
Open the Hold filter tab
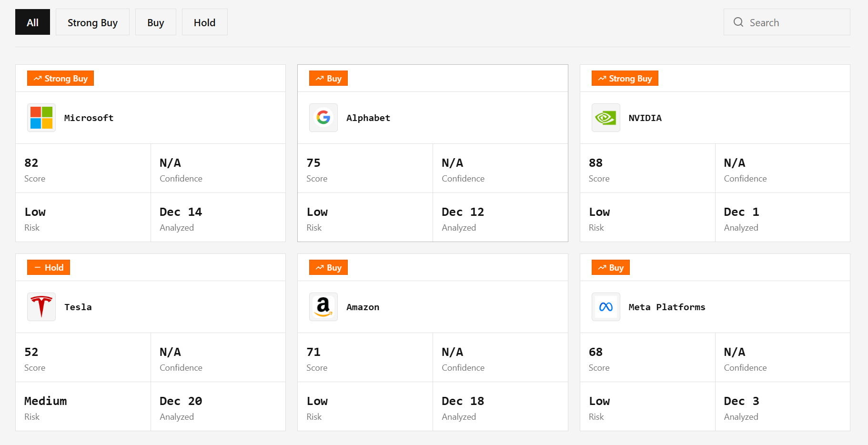click(x=204, y=22)
